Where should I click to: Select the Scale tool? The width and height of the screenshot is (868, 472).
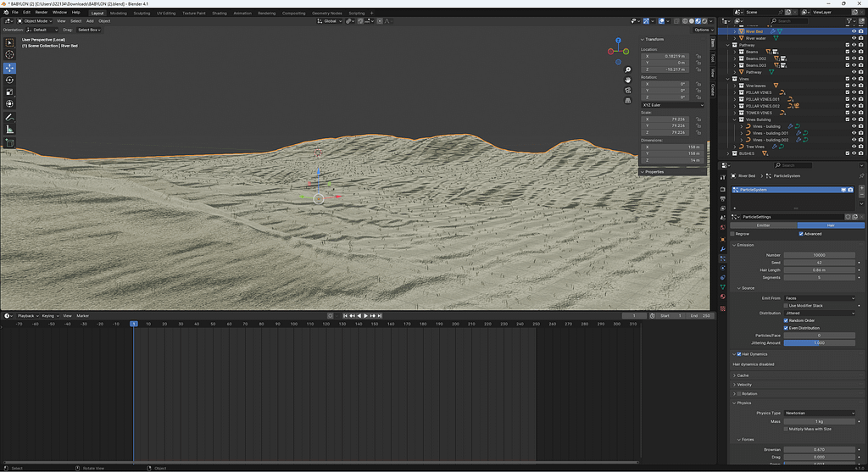pyautogui.click(x=10, y=92)
